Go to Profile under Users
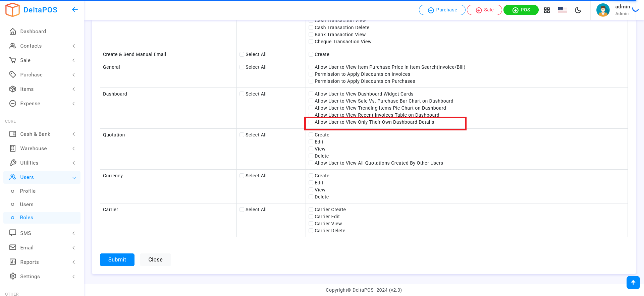The height and width of the screenshot is (296, 644). point(28,191)
